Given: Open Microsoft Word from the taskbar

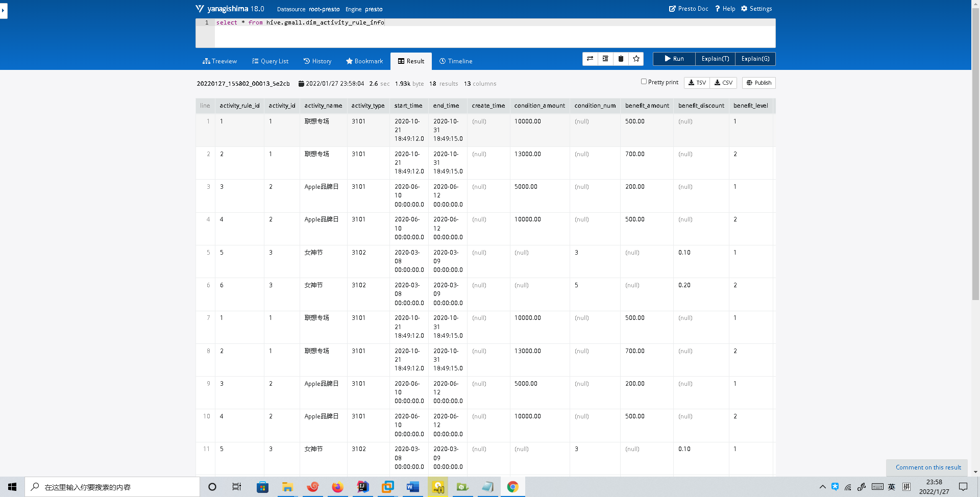Looking at the screenshot, I should click(x=412, y=487).
